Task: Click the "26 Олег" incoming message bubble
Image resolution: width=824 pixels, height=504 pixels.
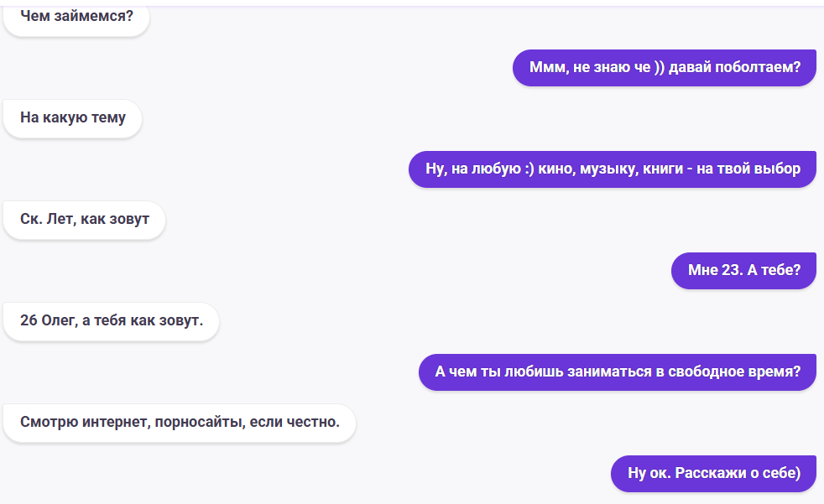Action: 111,321
